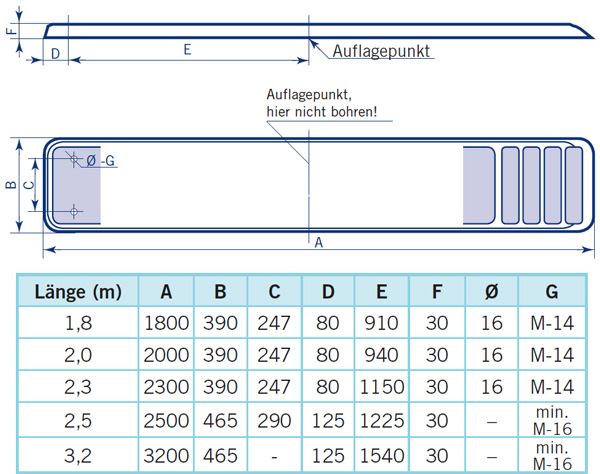Click the 1225 value in the table

(381, 419)
